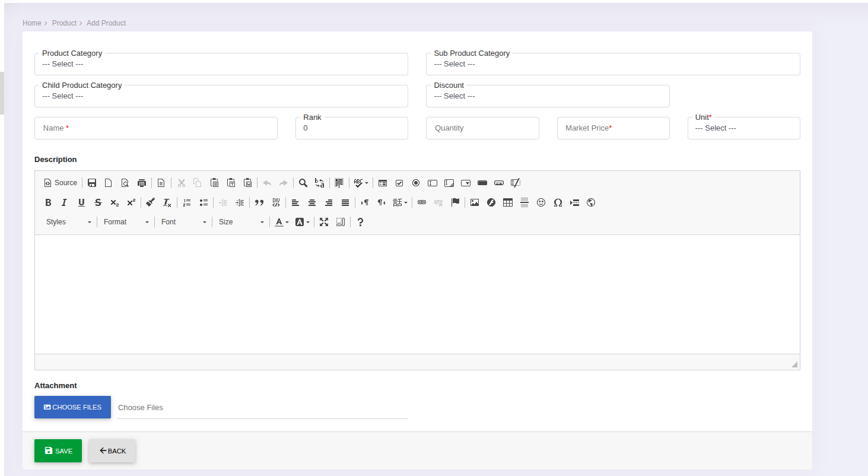Open the Set language dropdown
Image resolution: width=868 pixels, height=476 pixels.
(400, 202)
